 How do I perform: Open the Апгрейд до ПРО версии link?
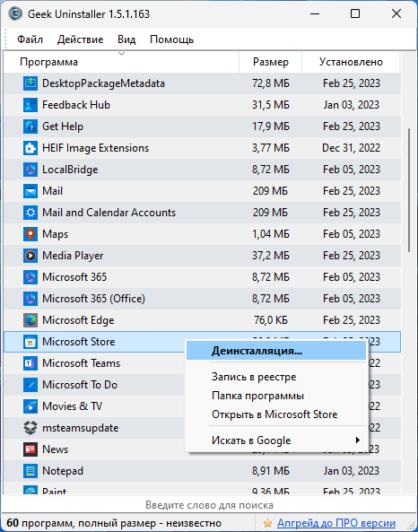(x=336, y=523)
